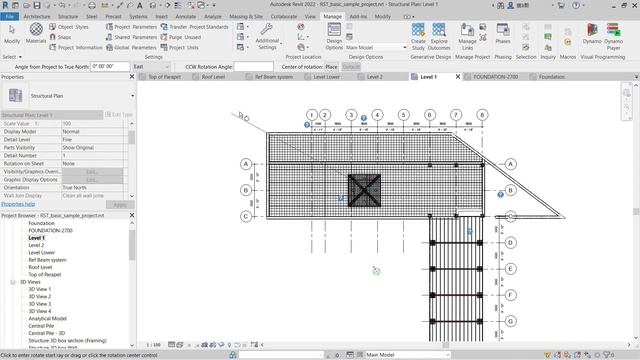The height and width of the screenshot is (360, 640).
Task: Open Design Options dialog
Action: (334, 36)
